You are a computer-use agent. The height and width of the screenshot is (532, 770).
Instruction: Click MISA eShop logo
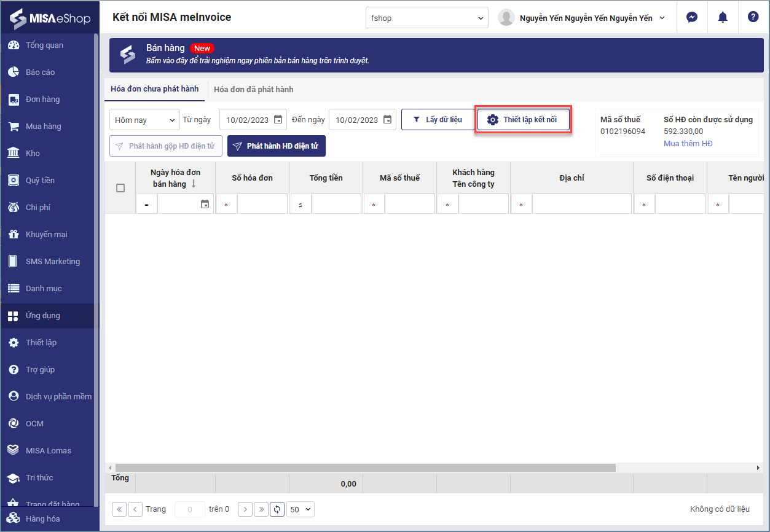[x=50, y=18]
